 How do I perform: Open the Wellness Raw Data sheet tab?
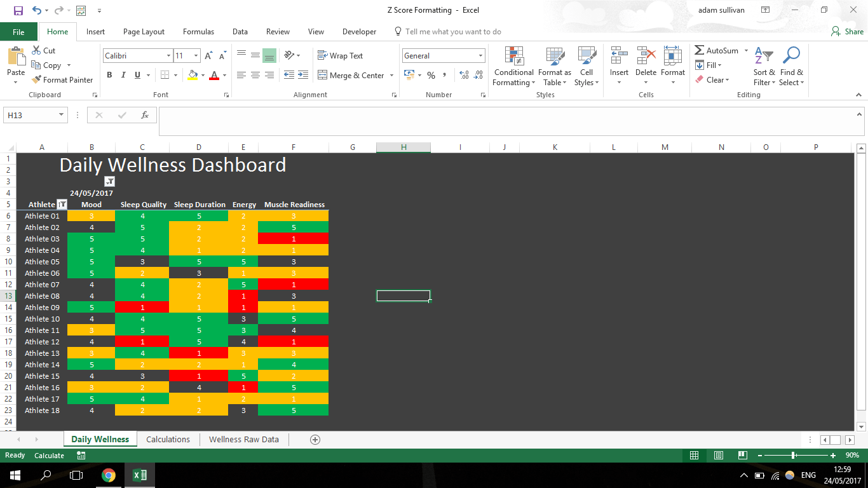243,440
